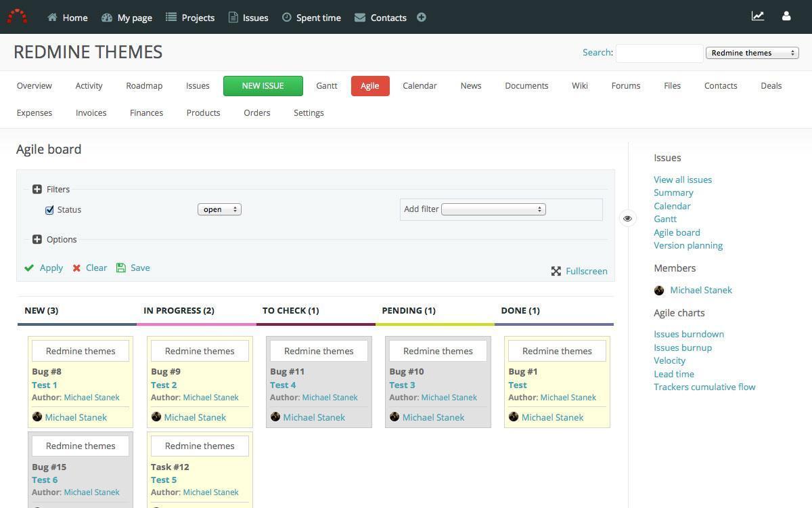
Task: Switch to the Agile tab
Action: 369,86
